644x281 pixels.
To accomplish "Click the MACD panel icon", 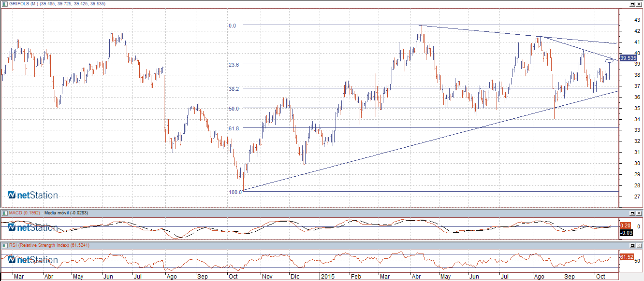I will 4,212.
